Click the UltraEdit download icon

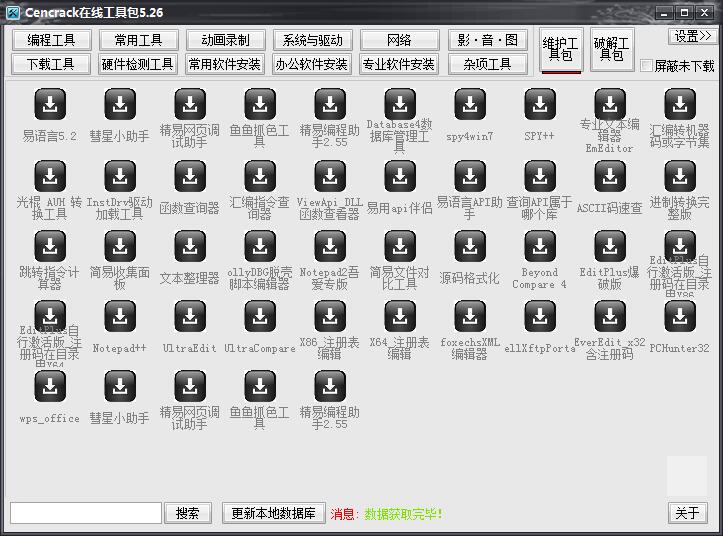tap(190, 316)
